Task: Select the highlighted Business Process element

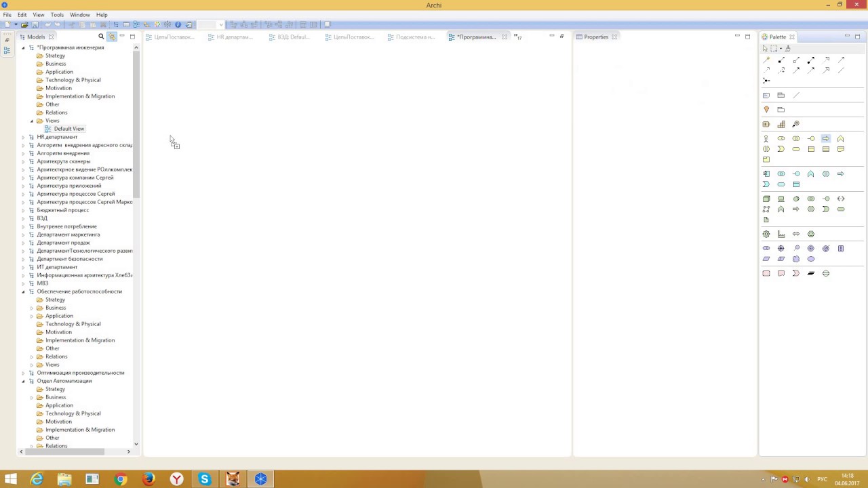Action: pyautogui.click(x=825, y=138)
